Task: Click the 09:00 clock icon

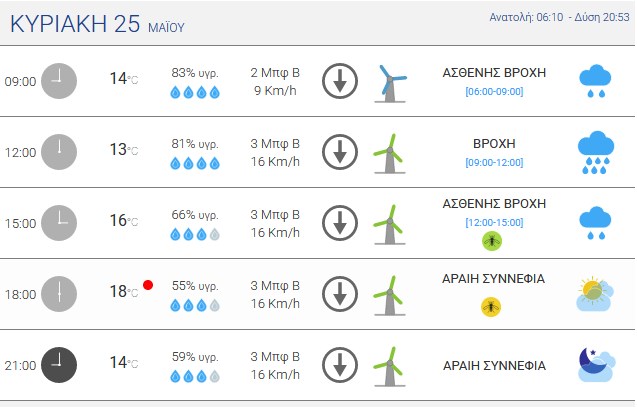Action: click(59, 81)
